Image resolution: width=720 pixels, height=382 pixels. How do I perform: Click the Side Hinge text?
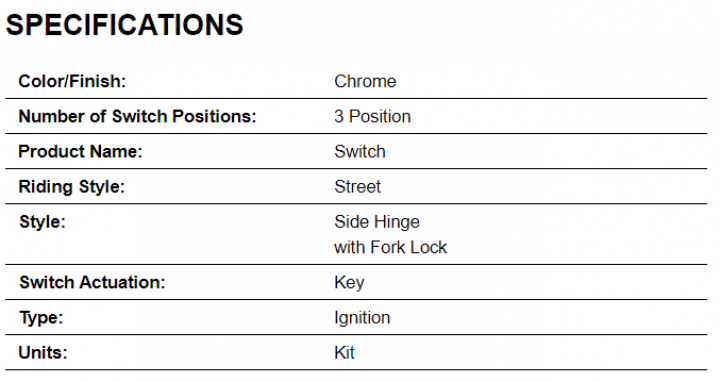coord(377,222)
